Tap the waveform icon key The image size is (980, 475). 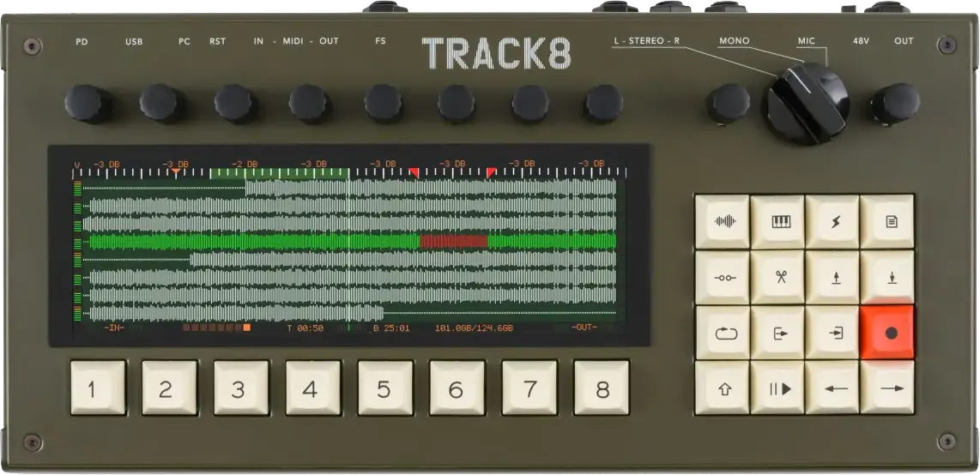723,221
